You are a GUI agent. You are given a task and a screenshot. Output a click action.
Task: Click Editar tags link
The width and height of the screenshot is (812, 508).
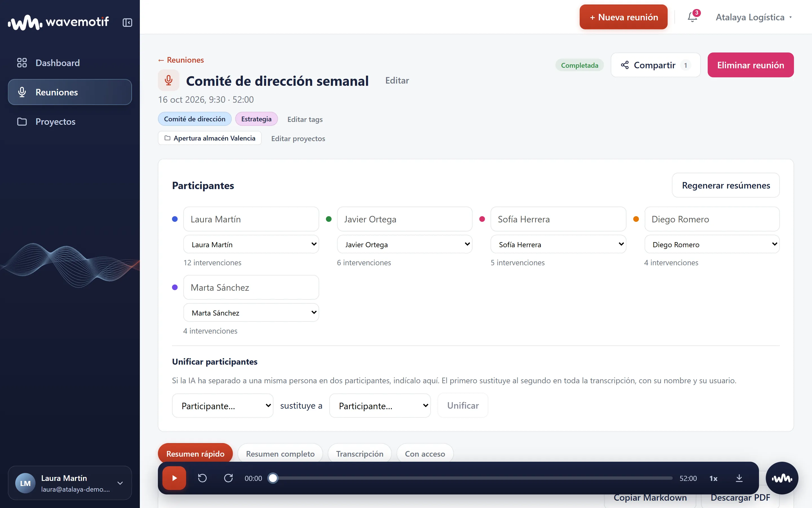click(x=305, y=119)
